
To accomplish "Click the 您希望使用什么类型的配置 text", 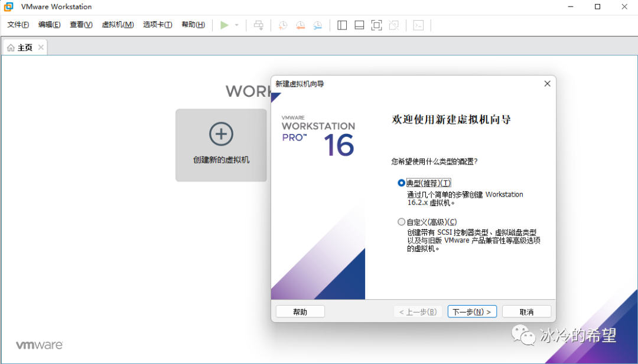I will click(435, 162).
